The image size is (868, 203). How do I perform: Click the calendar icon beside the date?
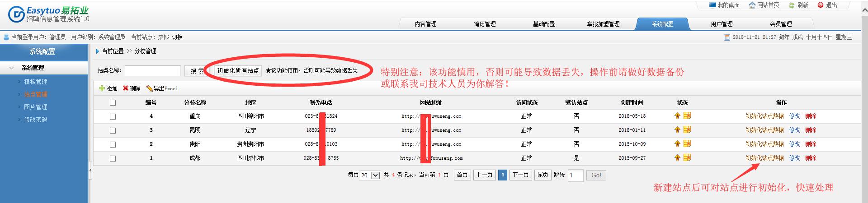[727, 37]
